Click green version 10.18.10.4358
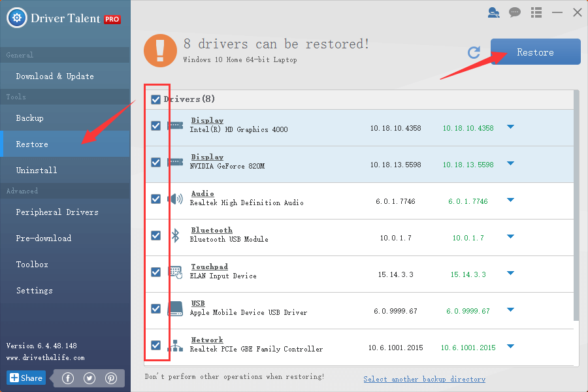588x392 pixels. click(468, 128)
